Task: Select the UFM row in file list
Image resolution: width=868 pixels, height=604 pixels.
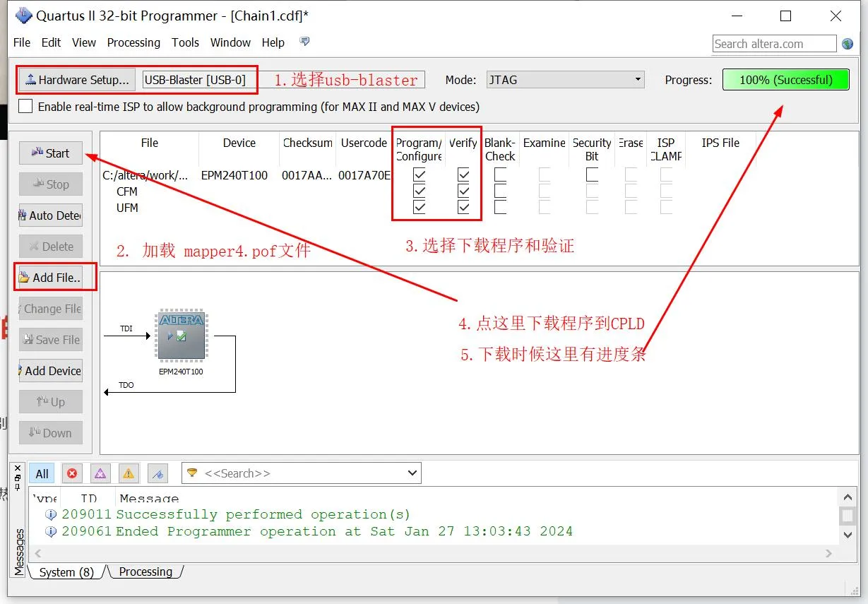Action: pos(127,208)
